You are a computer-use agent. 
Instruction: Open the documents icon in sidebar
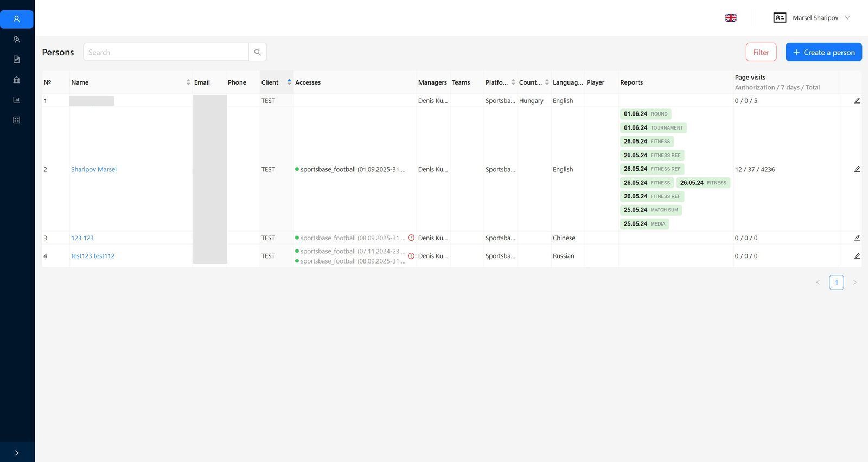point(17,60)
